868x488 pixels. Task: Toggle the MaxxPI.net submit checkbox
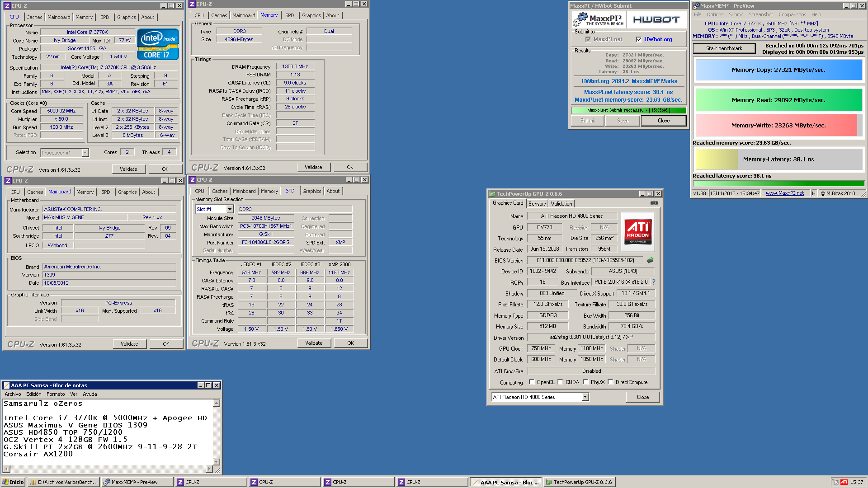pyautogui.click(x=588, y=39)
